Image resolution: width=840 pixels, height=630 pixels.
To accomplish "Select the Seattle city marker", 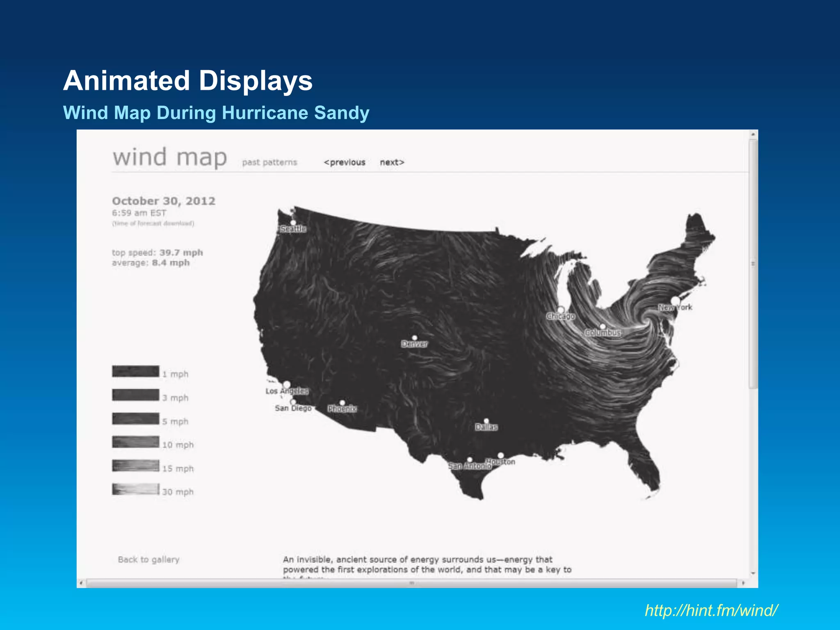I will coord(293,223).
